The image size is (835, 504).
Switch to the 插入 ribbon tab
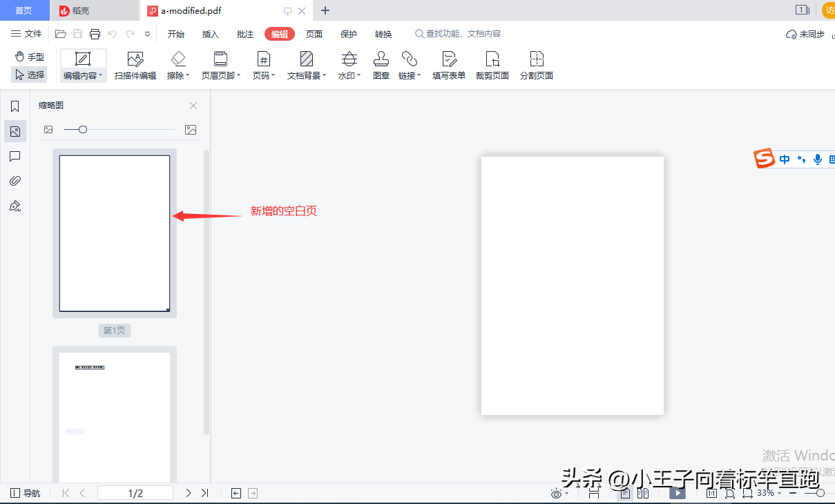coord(211,34)
